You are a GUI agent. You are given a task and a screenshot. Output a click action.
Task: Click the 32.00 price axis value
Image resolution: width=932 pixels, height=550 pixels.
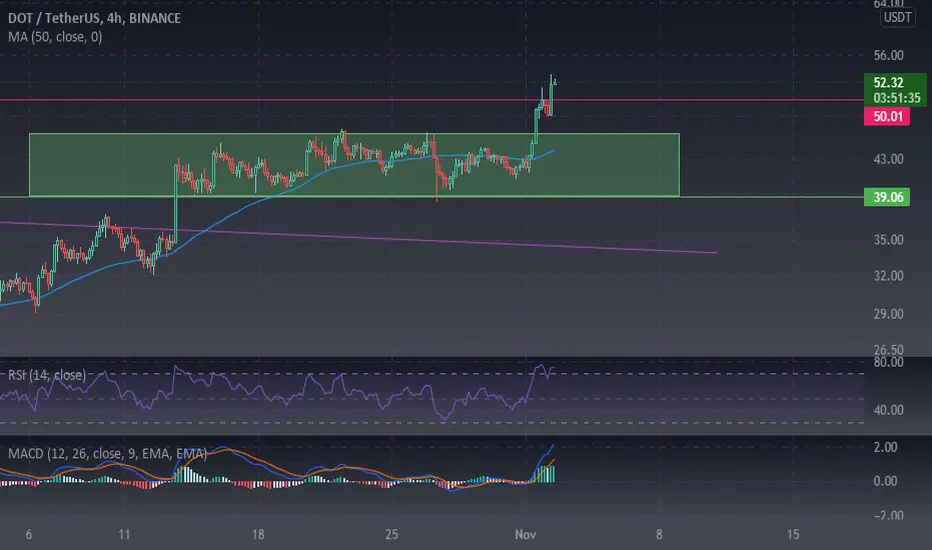[888, 276]
